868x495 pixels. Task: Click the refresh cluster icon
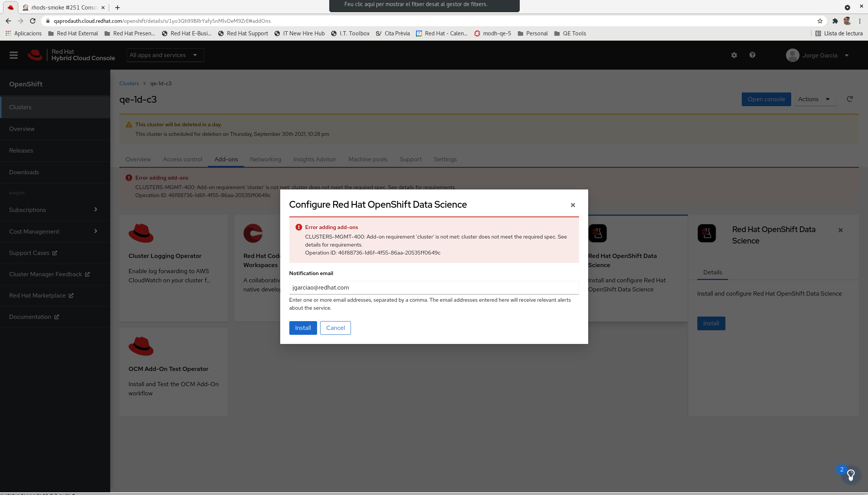(x=850, y=99)
